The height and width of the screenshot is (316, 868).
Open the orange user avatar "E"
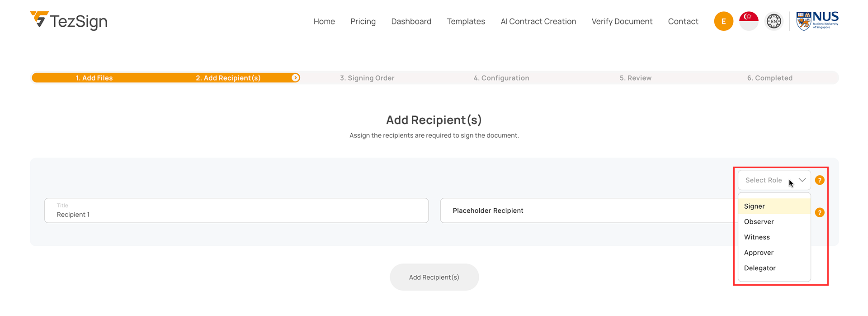tap(723, 21)
